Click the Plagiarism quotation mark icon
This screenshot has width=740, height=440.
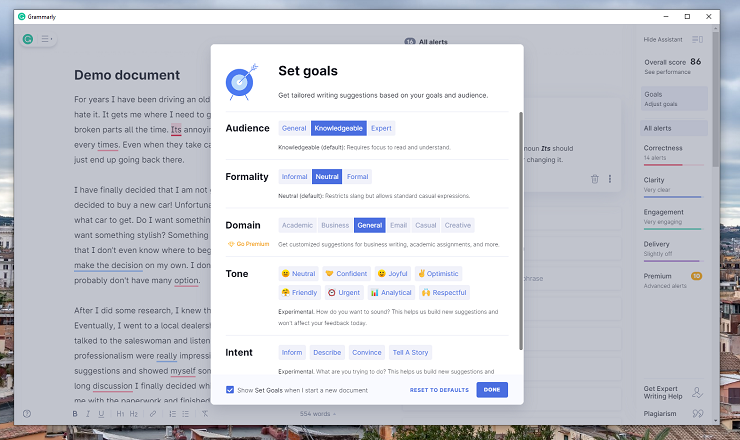[698, 414]
